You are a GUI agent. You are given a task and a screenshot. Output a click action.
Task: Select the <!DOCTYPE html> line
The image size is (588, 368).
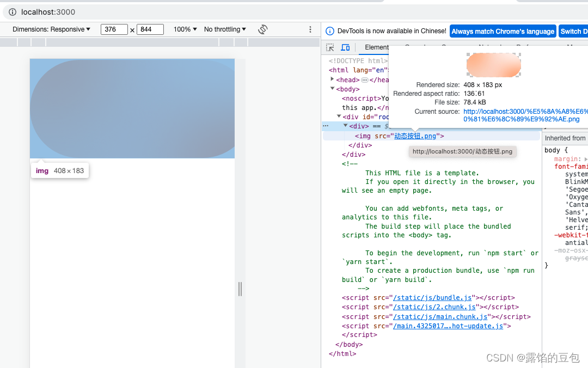point(358,61)
